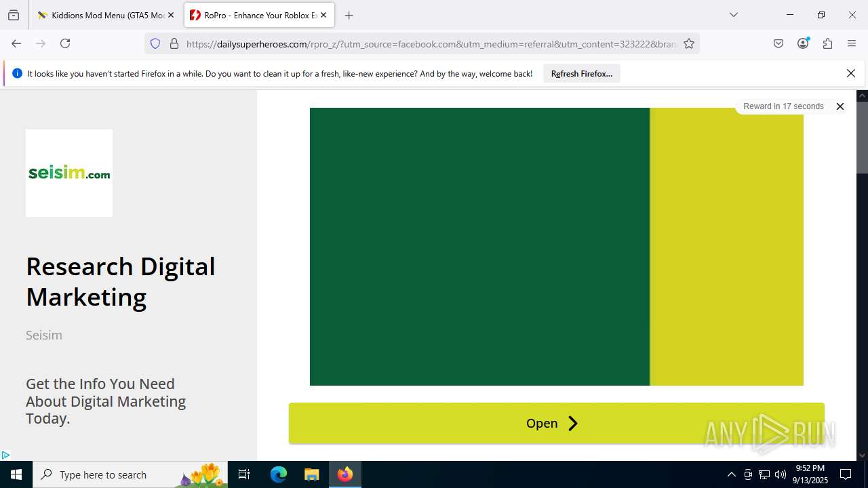Viewport: 868px width, 488px height.
Task: Click the Research Digital Marketing headline
Action: (121, 281)
